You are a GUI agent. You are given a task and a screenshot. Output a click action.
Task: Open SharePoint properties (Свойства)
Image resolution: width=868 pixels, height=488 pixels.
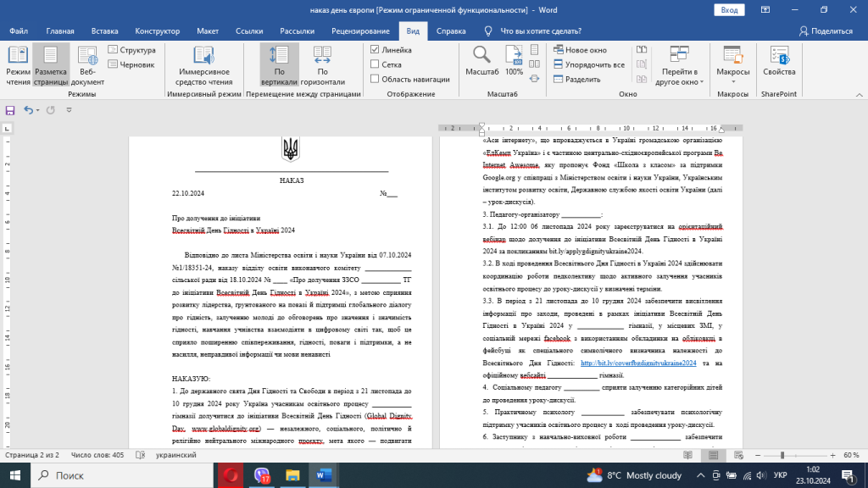point(779,61)
